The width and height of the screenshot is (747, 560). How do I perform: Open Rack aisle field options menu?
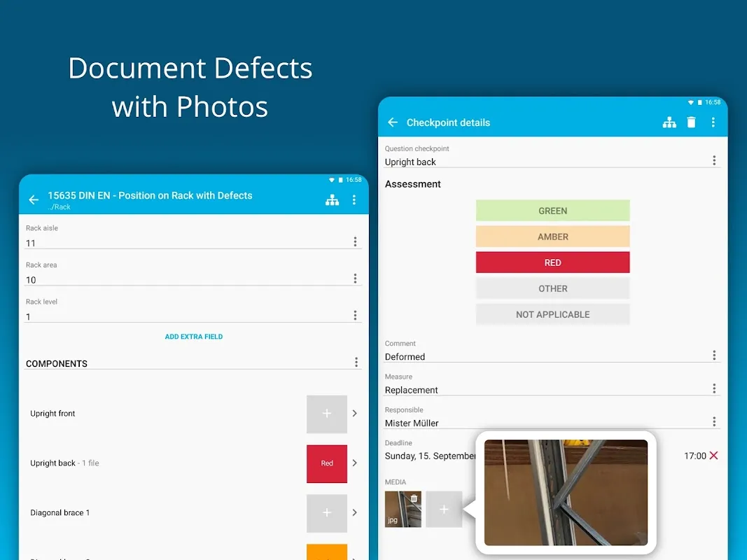pos(355,241)
